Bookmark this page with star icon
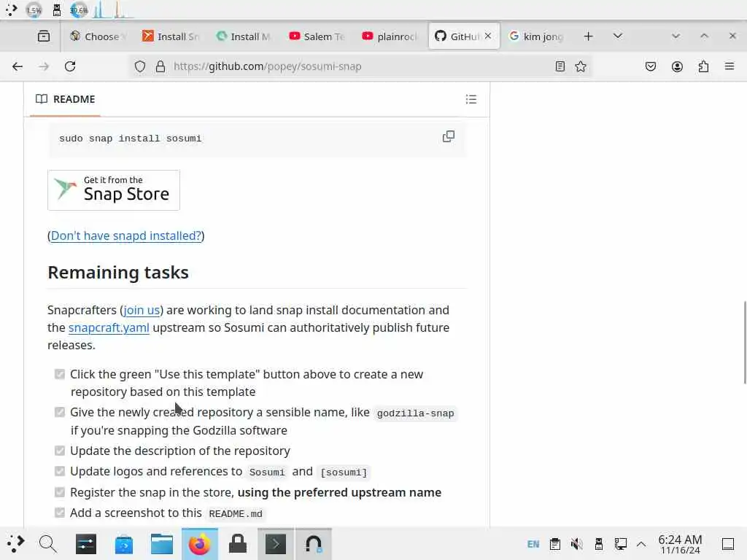Image resolution: width=747 pixels, height=560 pixels. (x=580, y=66)
